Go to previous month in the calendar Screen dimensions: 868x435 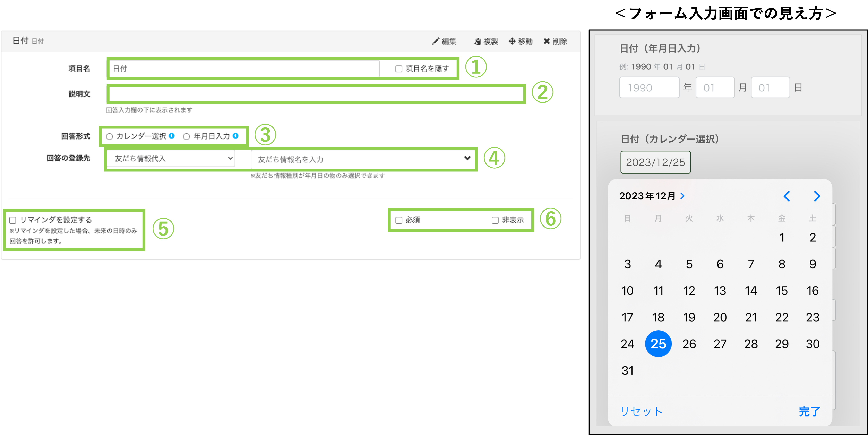(787, 196)
